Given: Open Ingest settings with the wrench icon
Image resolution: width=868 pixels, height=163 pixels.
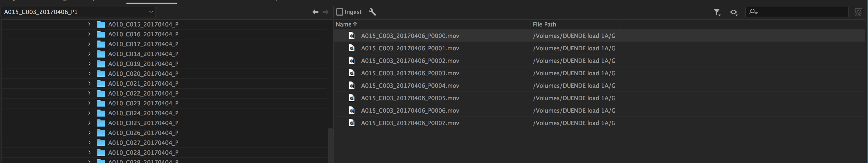Looking at the screenshot, I should tap(372, 12).
